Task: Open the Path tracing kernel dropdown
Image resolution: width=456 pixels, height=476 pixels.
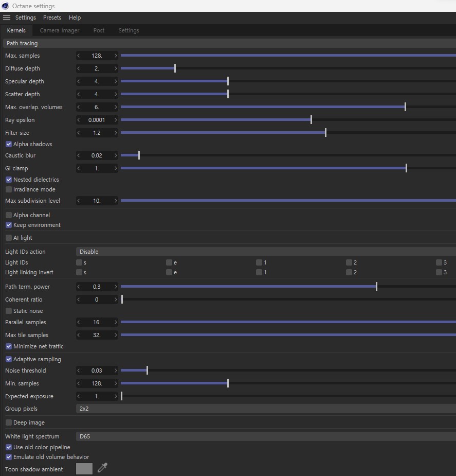Action: coord(229,43)
